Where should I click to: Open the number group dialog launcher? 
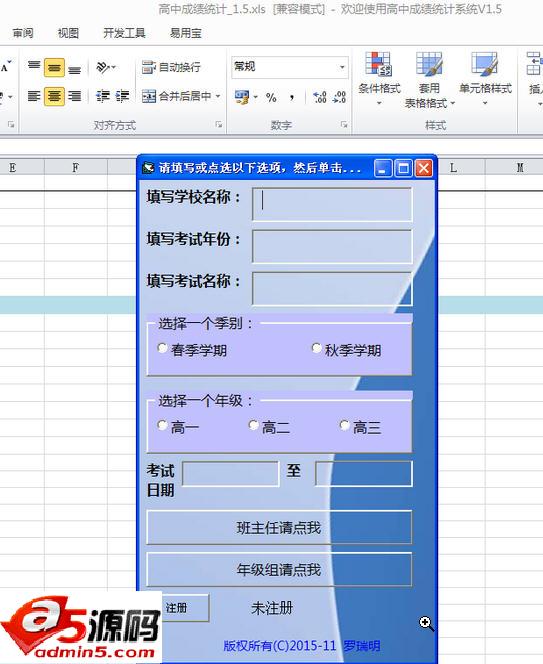pos(344,124)
